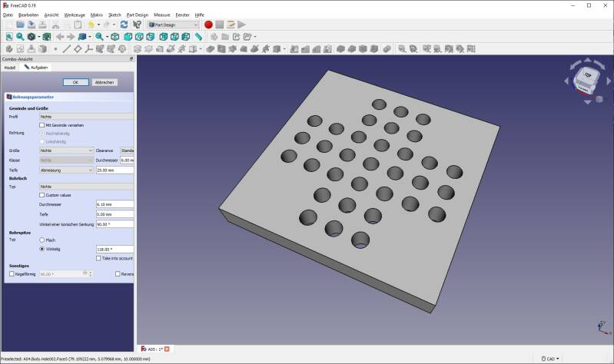Check the 'Custom values' checkbox

pyautogui.click(x=42, y=195)
